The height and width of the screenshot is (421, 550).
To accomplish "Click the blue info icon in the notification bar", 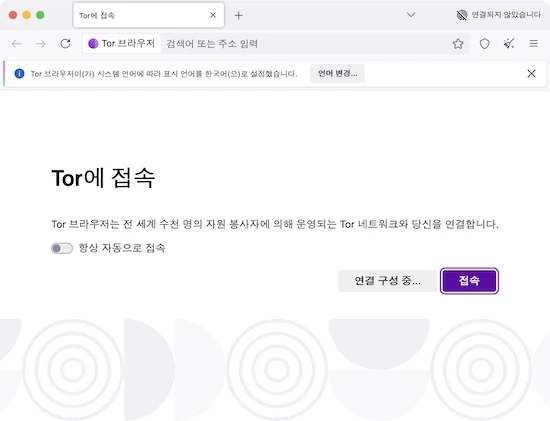I will point(19,74).
